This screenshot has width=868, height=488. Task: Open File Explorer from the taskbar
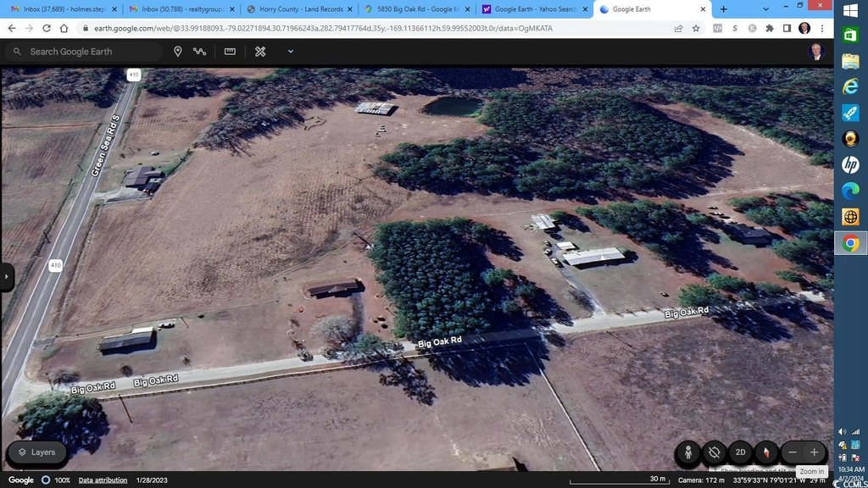(x=850, y=61)
